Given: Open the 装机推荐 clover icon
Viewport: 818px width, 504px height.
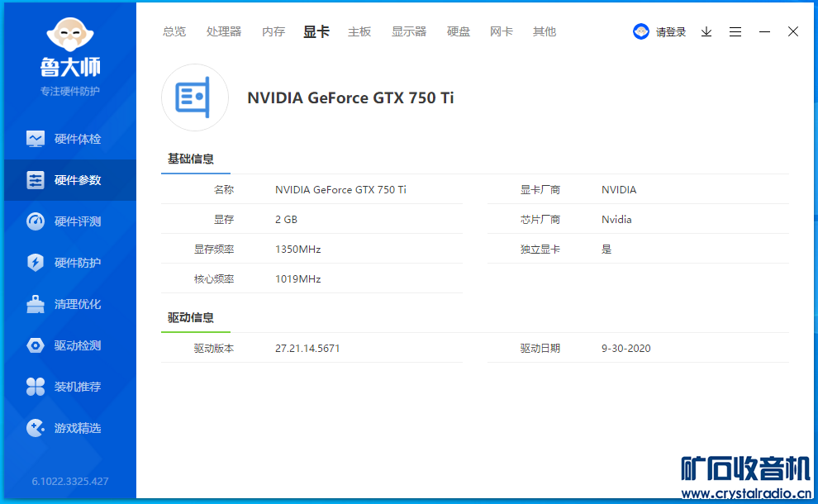Looking at the screenshot, I should pyautogui.click(x=36, y=387).
